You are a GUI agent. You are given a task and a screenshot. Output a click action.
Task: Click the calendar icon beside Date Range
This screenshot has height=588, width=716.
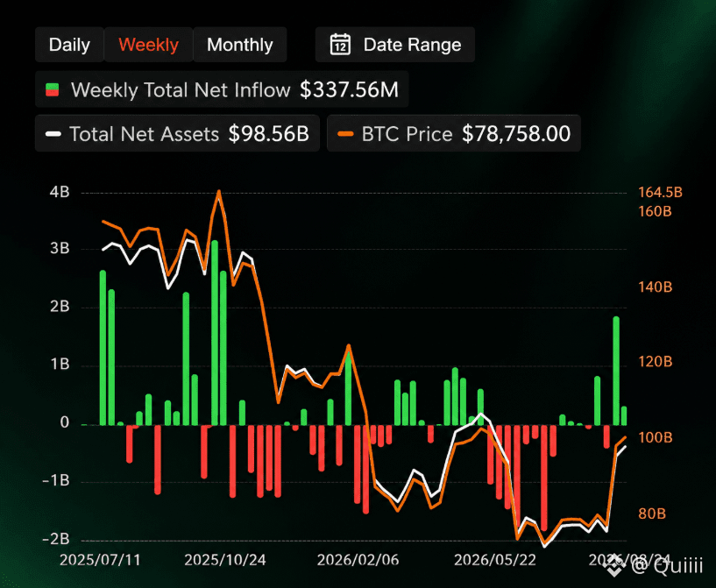(340, 45)
